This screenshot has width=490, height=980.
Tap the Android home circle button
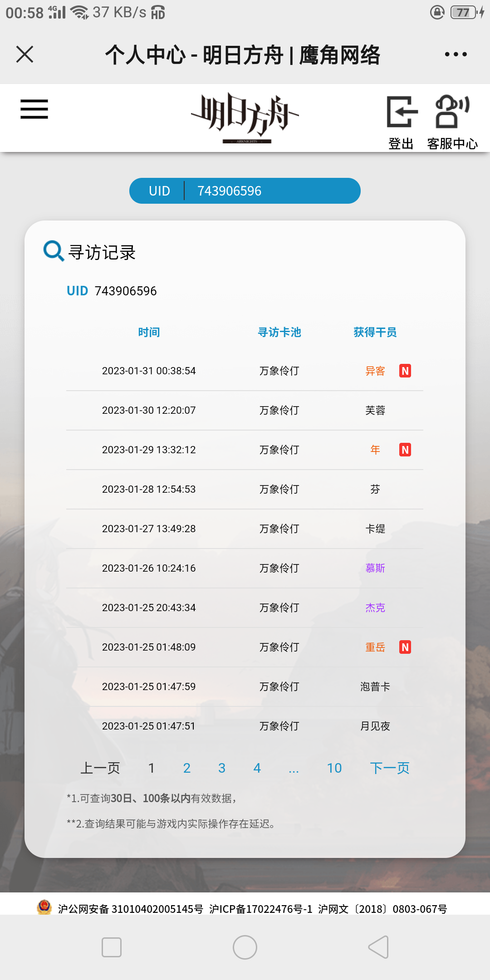click(x=245, y=947)
